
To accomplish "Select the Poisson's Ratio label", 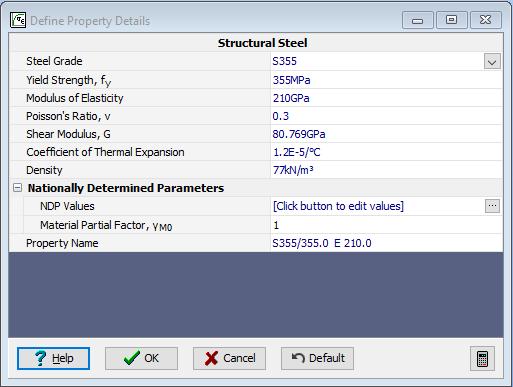I will 68,116.
